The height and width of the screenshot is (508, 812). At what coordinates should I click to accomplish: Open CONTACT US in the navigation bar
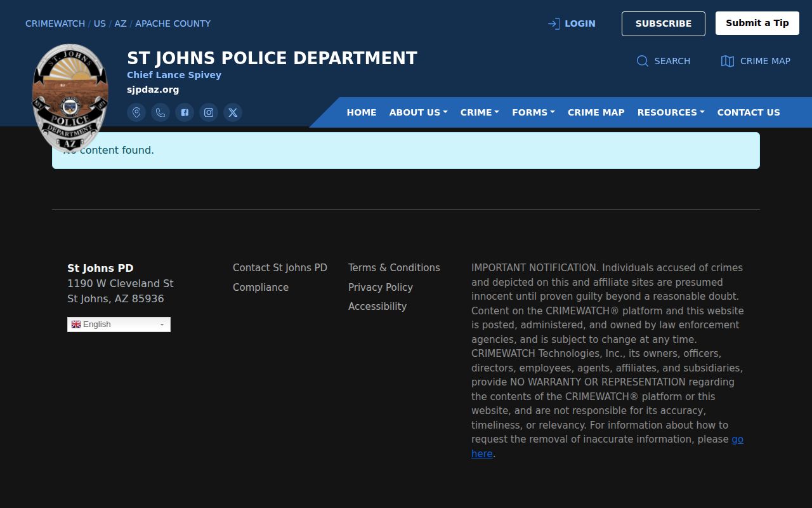(x=749, y=112)
